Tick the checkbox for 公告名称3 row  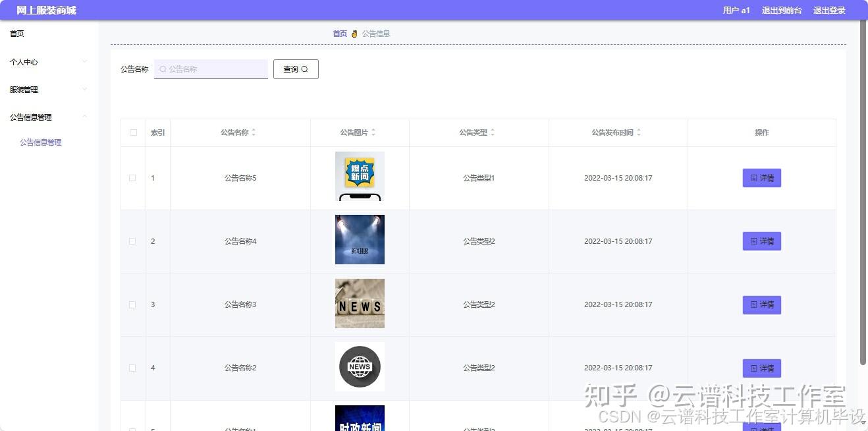pos(133,304)
